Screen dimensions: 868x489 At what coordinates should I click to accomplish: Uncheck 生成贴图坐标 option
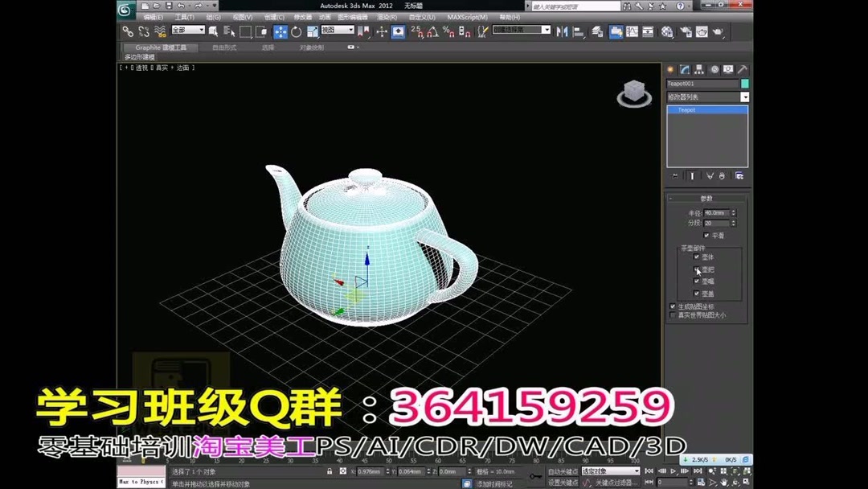tap(672, 306)
